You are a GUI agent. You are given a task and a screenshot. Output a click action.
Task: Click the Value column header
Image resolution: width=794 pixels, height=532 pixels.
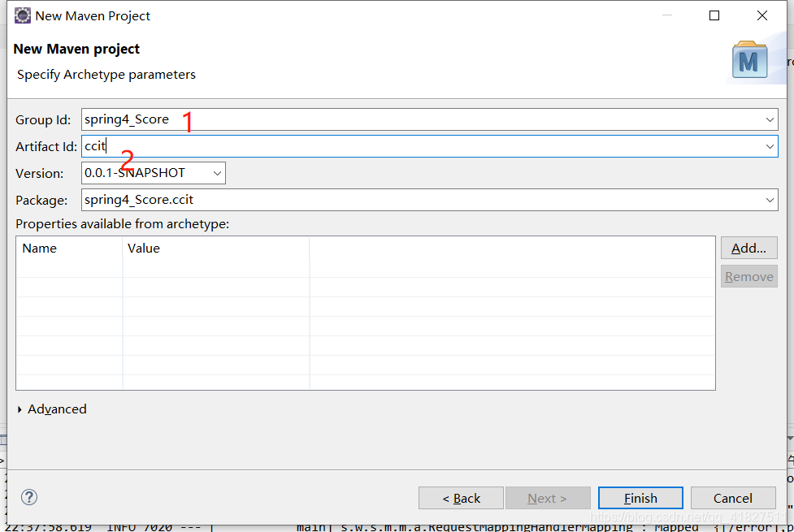point(215,248)
